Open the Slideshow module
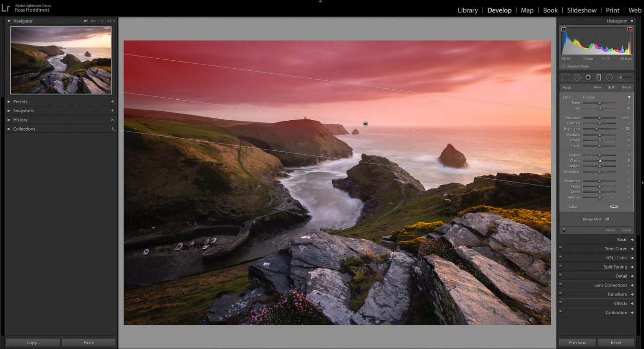644x349 pixels. pos(582,10)
